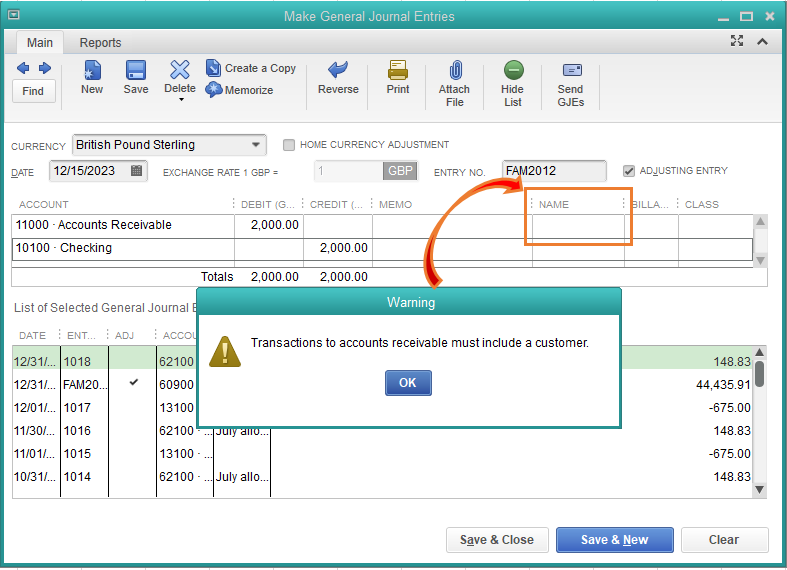787x570 pixels.
Task: Collapse the ribbon with the chevron
Action: [x=762, y=42]
